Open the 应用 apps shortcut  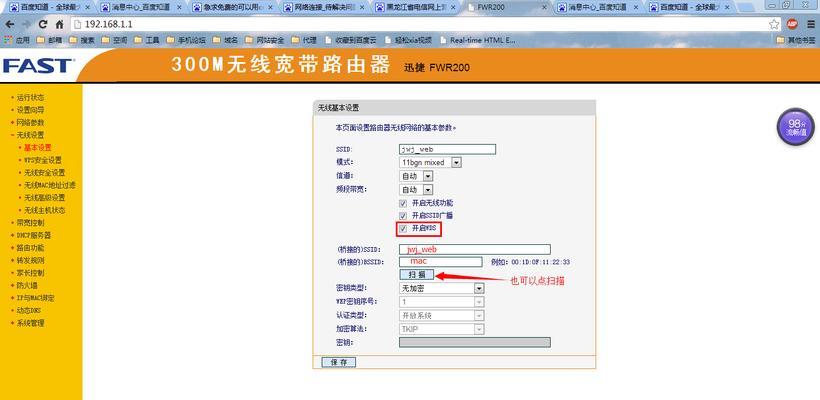pyautogui.click(x=17, y=40)
